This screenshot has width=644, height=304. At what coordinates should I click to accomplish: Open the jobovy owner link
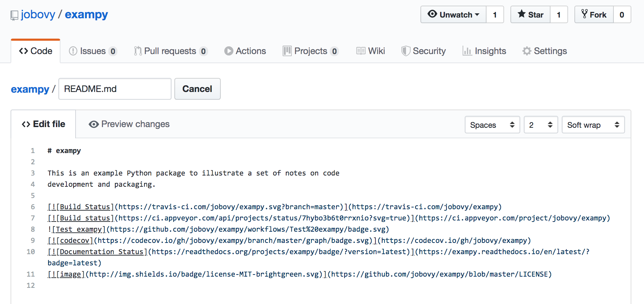point(38,14)
